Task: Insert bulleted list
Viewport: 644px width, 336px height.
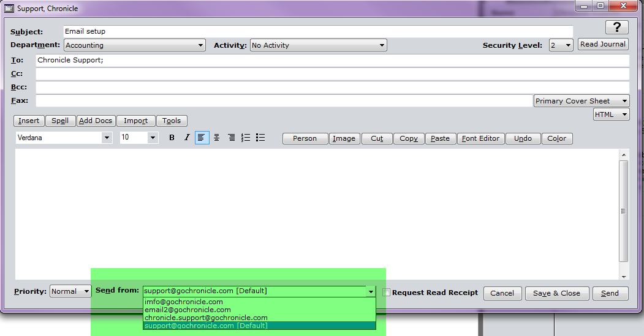Action: tap(260, 138)
